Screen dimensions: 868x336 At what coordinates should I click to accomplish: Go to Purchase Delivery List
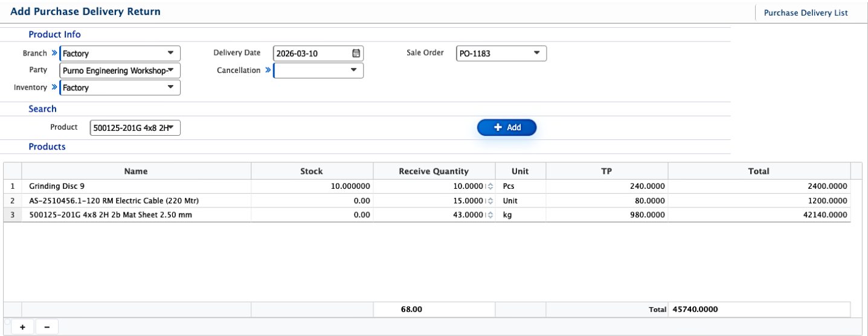(x=805, y=13)
